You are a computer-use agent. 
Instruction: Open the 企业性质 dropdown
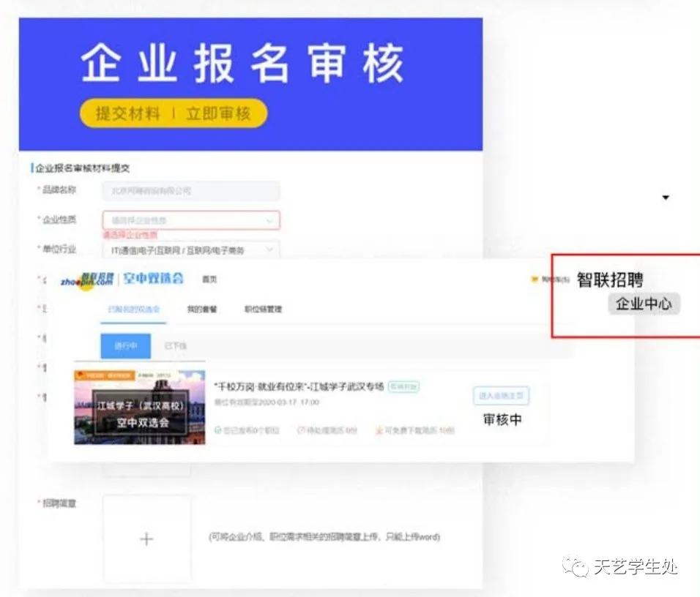[x=191, y=220]
